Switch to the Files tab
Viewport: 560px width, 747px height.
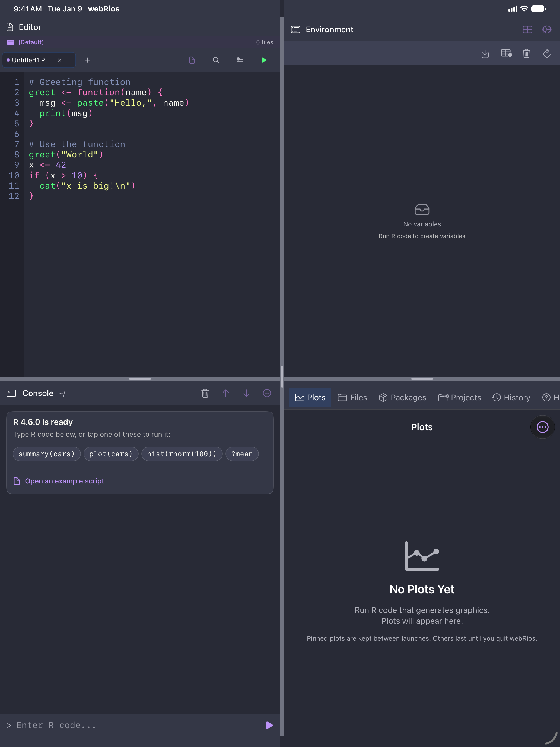click(x=352, y=397)
